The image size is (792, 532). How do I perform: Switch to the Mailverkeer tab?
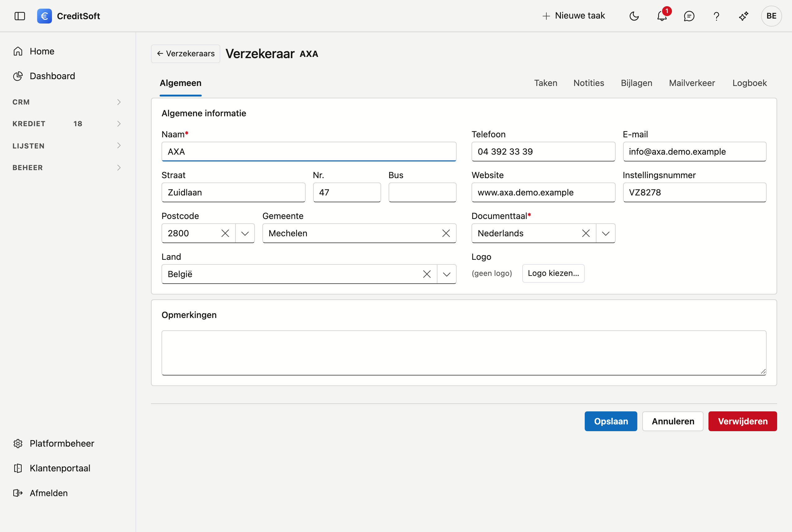point(692,83)
